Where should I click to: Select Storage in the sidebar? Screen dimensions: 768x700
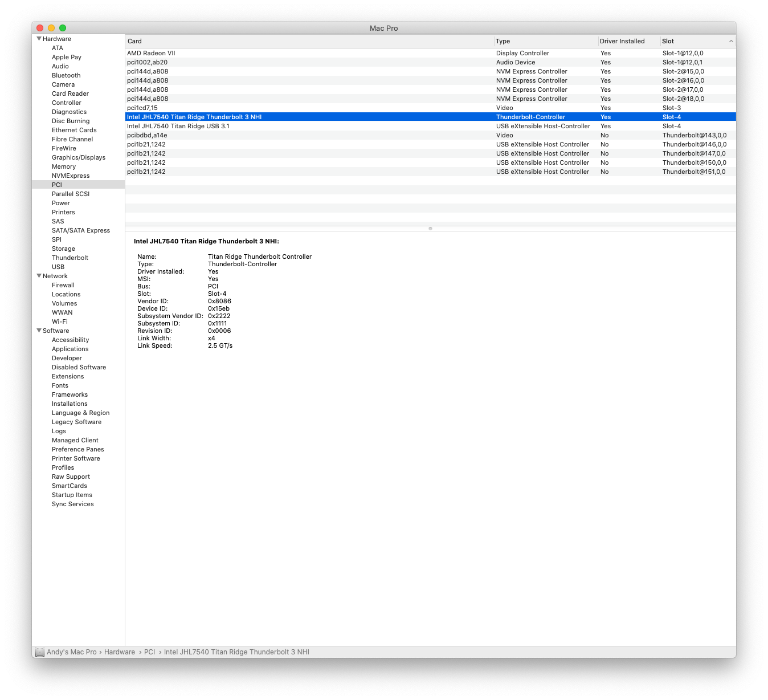coord(63,249)
